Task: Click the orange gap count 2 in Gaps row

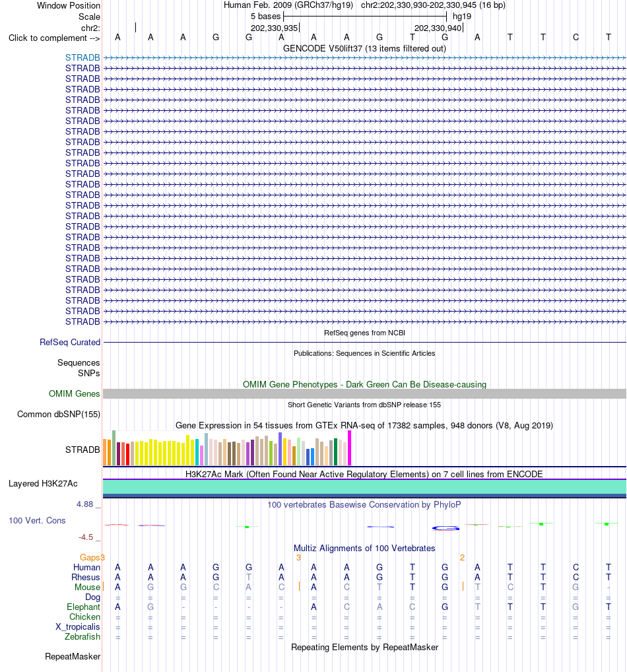Action: pos(462,558)
